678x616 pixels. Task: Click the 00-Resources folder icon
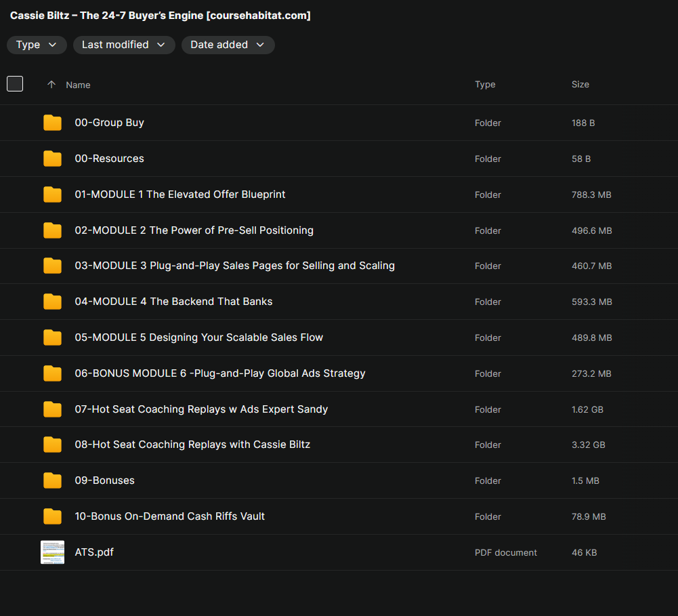click(52, 159)
